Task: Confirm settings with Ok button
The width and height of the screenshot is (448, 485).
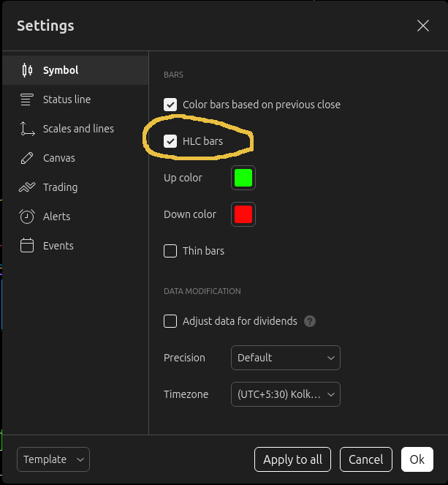Action: 417,459
